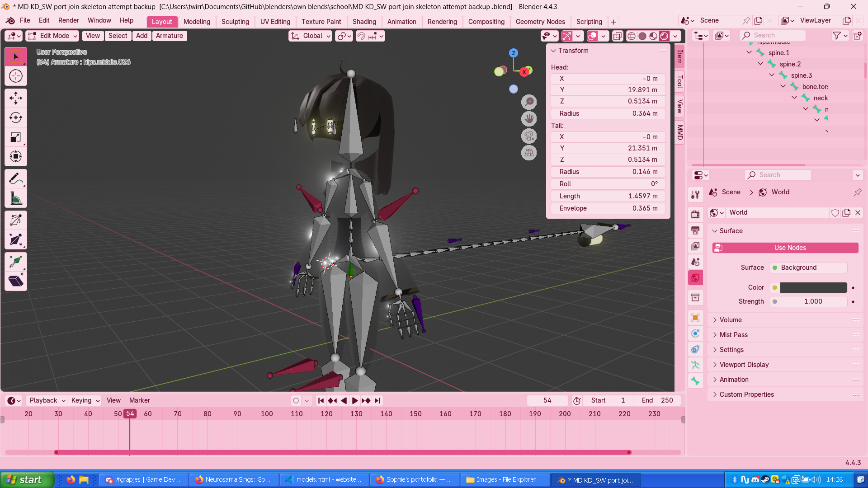
Task: Select the Rotate tool
Action: pyautogui.click(x=16, y=118)
